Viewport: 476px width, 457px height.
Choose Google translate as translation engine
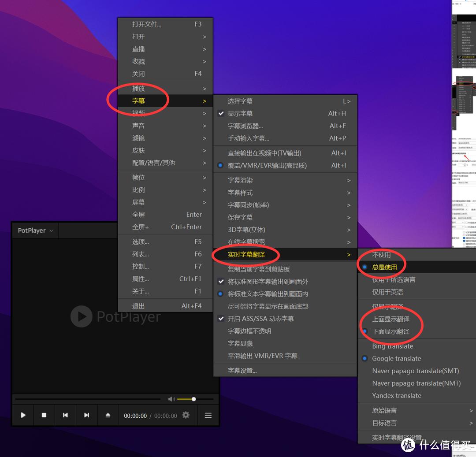(396, 358)
